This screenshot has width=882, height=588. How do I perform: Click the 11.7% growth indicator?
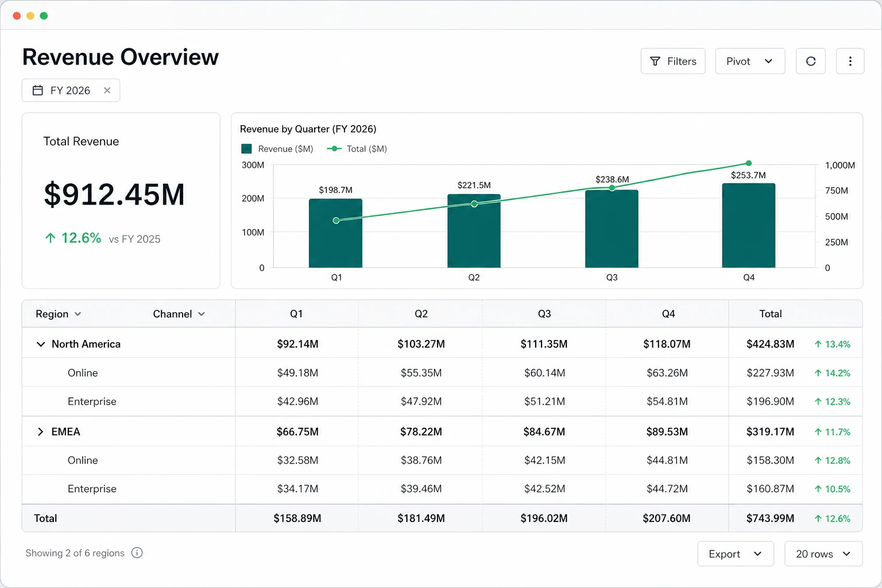click(x=832, y=432)
